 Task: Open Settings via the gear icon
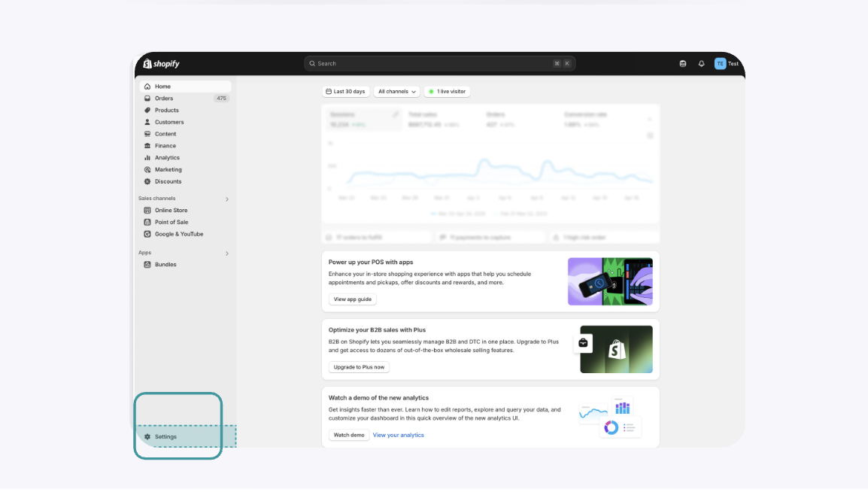147,436
